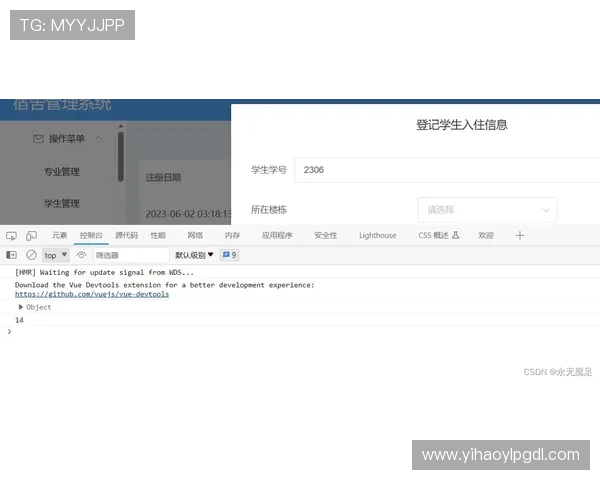Switch to the 欢迎 tab

tap(486, 235)
